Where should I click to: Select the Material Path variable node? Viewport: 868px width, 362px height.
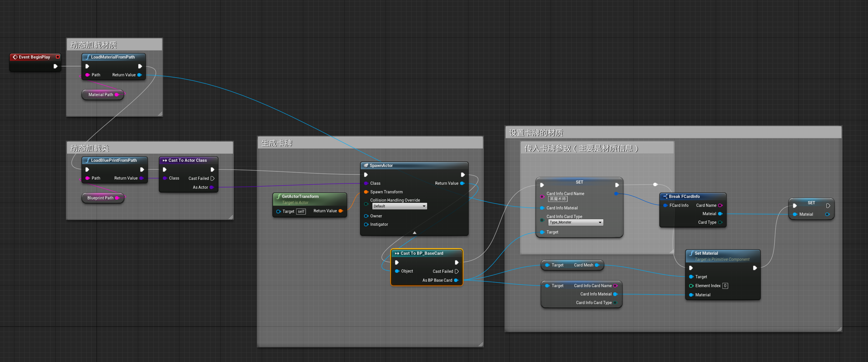(x=101, y=95)
